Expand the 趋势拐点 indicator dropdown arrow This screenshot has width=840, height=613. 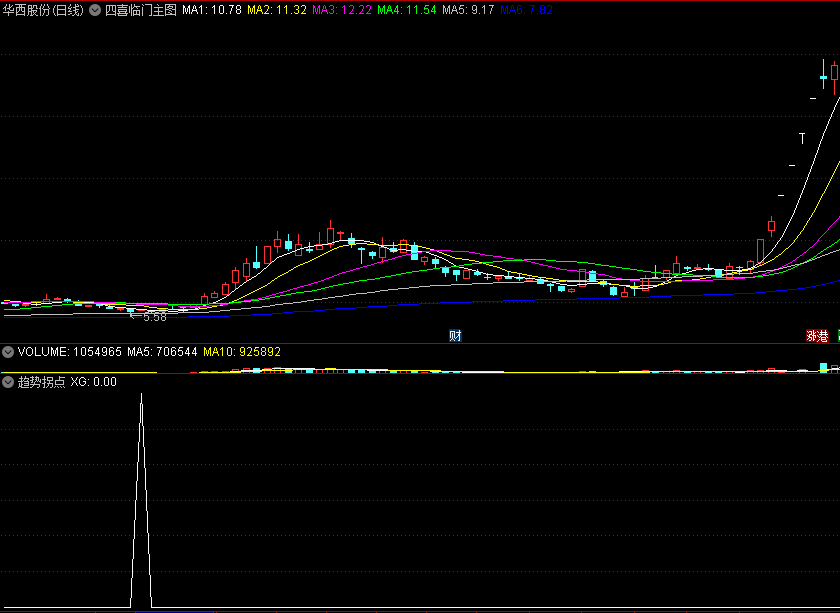8,382
